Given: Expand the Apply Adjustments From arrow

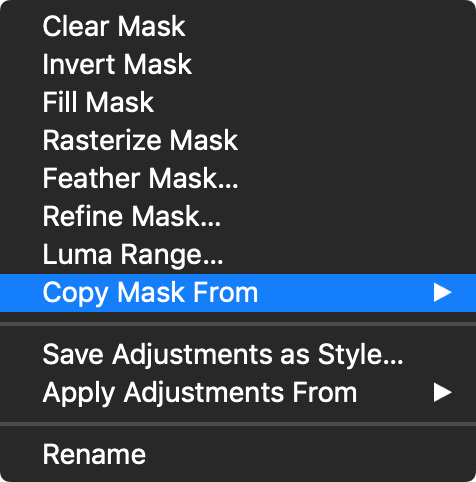Looking at the screenshot, I should tap(442, 393).
